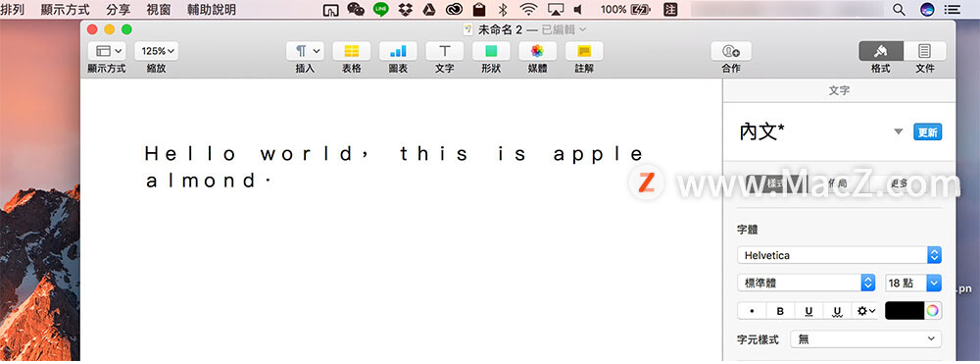This screenshot has width=980, height=364.
Task: Open the font size blue arrow dropdown
Action: 934,283
